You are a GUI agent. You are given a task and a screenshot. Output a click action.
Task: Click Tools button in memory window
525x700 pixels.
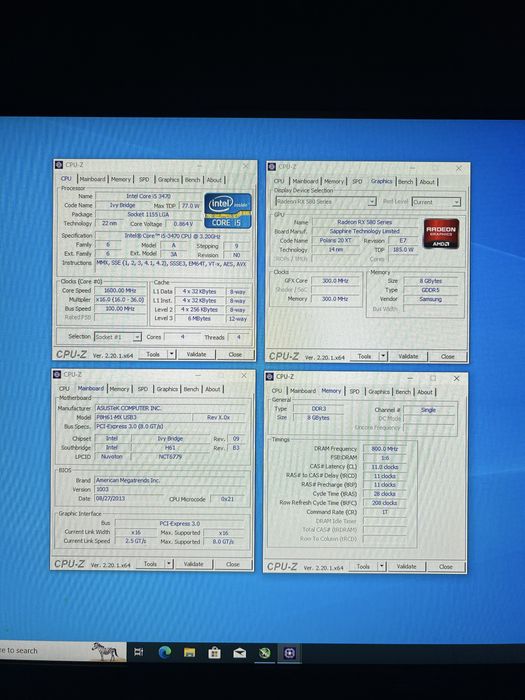363,567
